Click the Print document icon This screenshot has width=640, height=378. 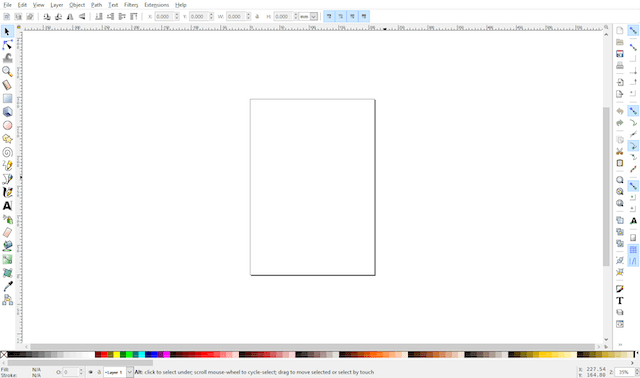point(620,65)
